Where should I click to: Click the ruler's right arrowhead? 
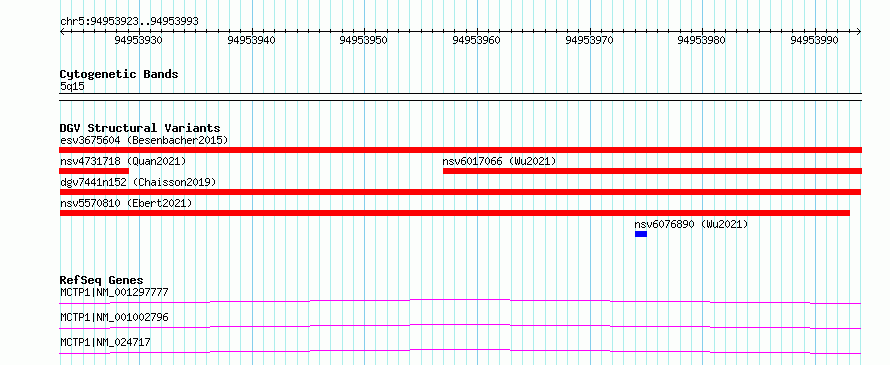click(x=859, y=32)
